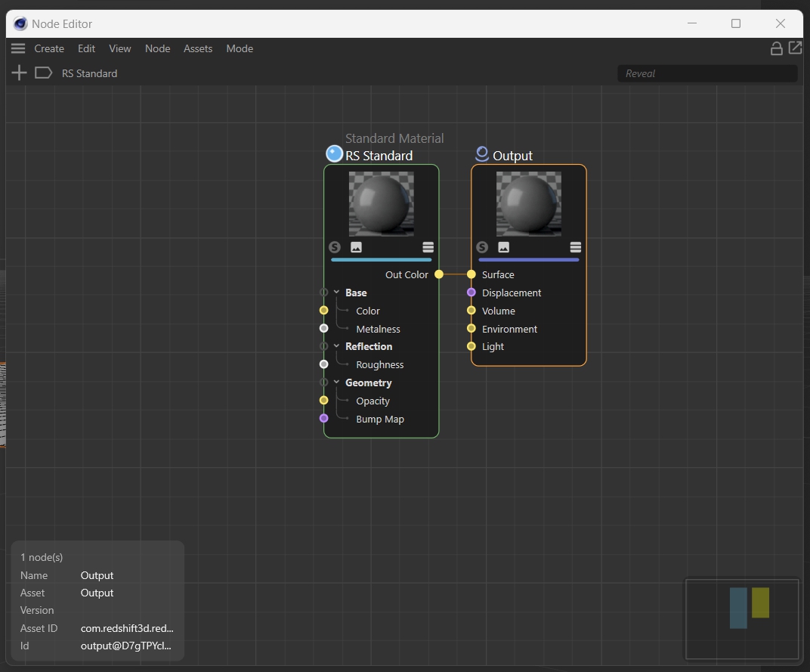The height and width of the screenshot is (672, 810).
Task: Click the Geometry group input port
Action: pos(324,382)
